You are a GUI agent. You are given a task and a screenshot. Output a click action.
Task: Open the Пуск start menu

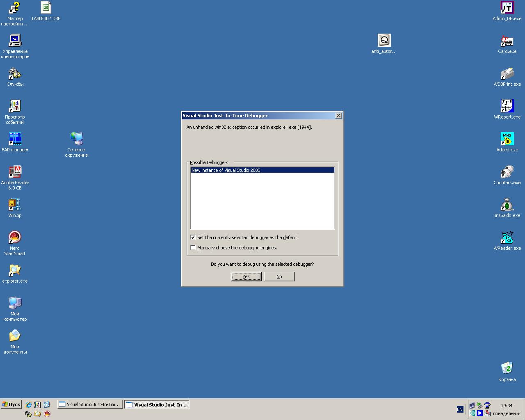pos(11,404)
